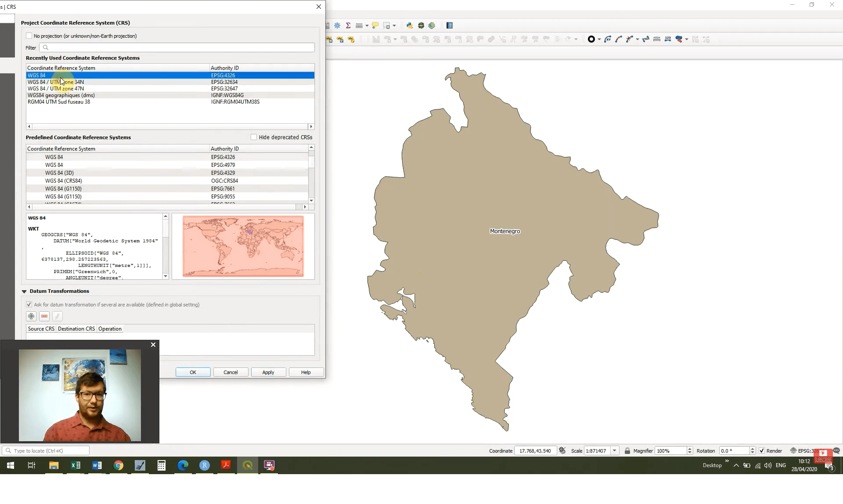Screen dimensions: 843x504
Task: Add a new datum transformation with plus icon
Action: click(x=31, y=316)
